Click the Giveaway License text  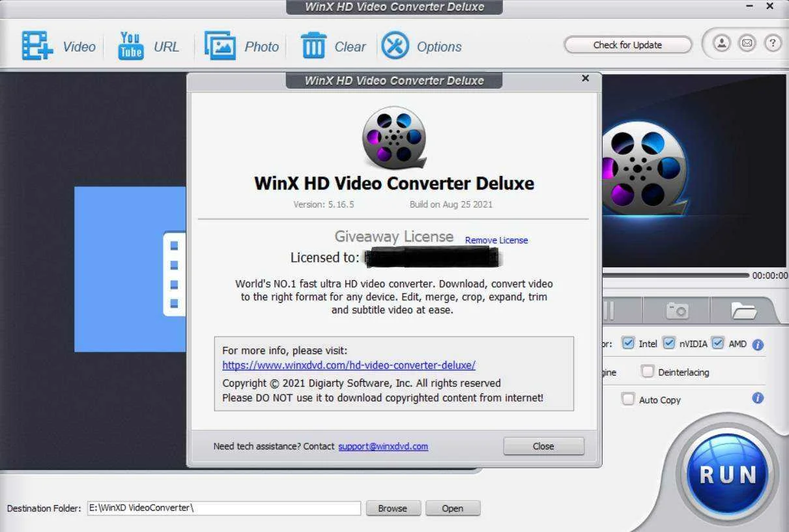394,236
